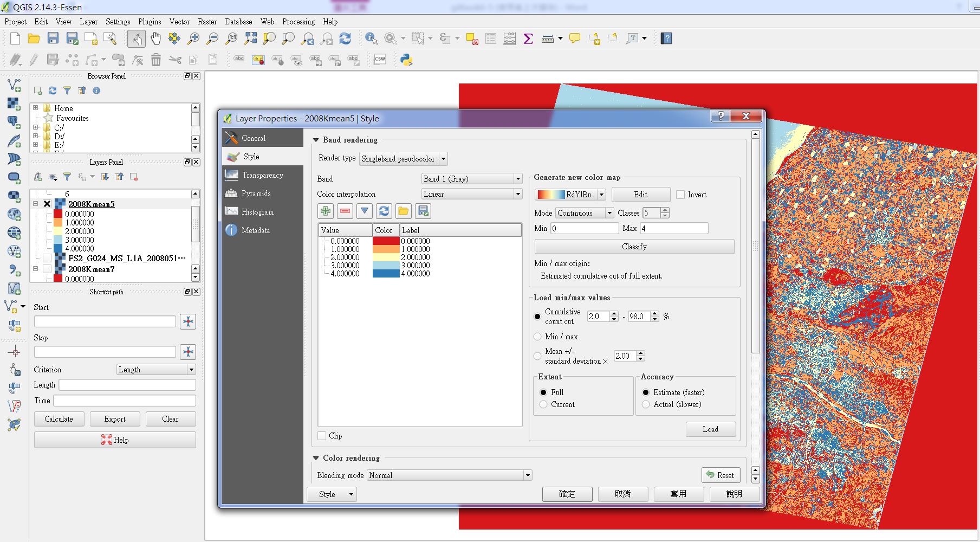Select the Identify Features tool
The width and height of the screenshot is (980, 542).
coord(371,38)
